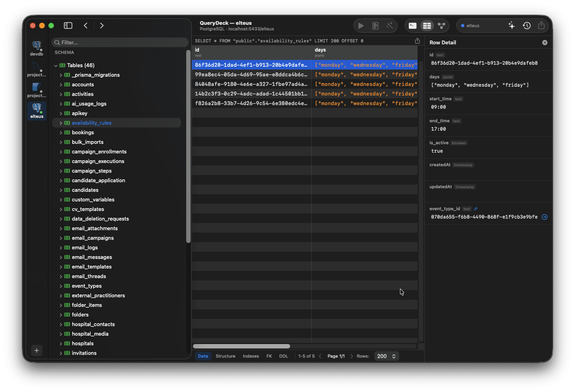Viewport: 575px width, 392px height.
Task: Expand the availability_rules table node
Action: (61, 123)
